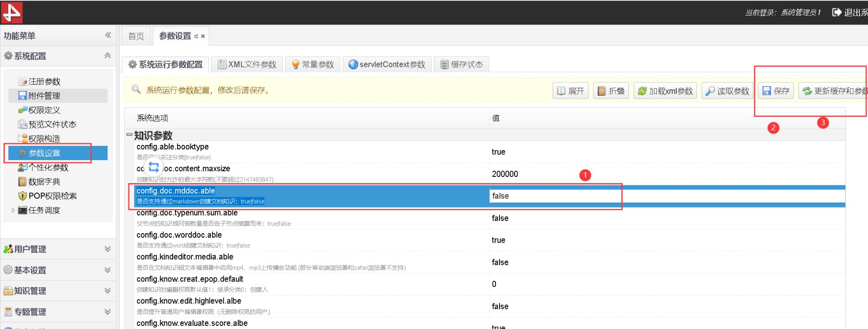Open 注册参数 in system config
The image size is (868, 329).
(44, 82)
